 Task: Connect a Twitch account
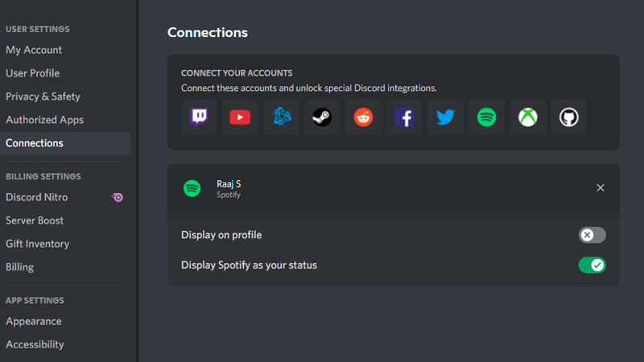coord(199,117)
